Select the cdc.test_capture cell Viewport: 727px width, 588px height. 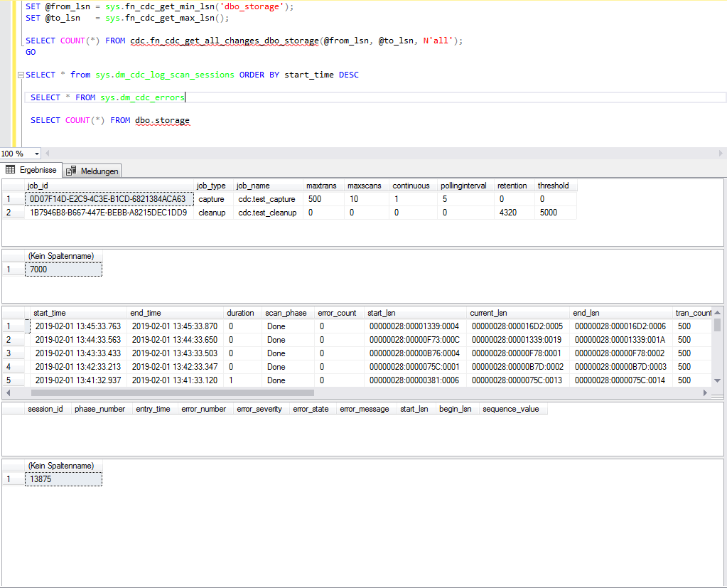pyautogui.click(x=268, y=199)
